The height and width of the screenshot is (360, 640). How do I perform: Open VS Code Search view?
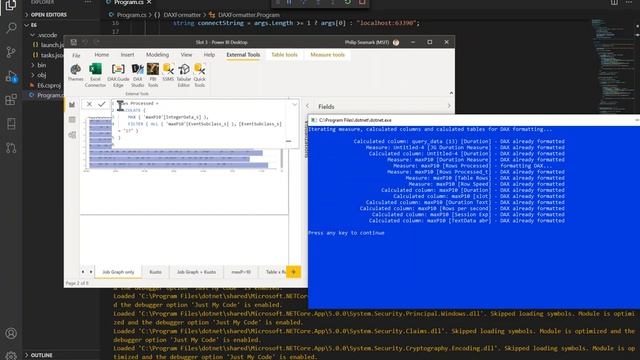coord(11,28)
